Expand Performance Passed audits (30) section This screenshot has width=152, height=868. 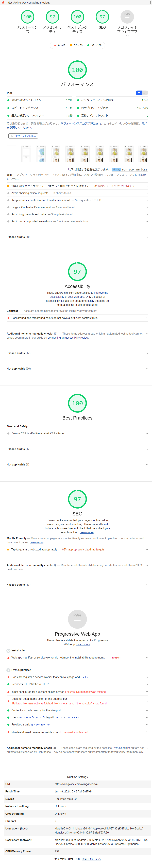point(19,237)
